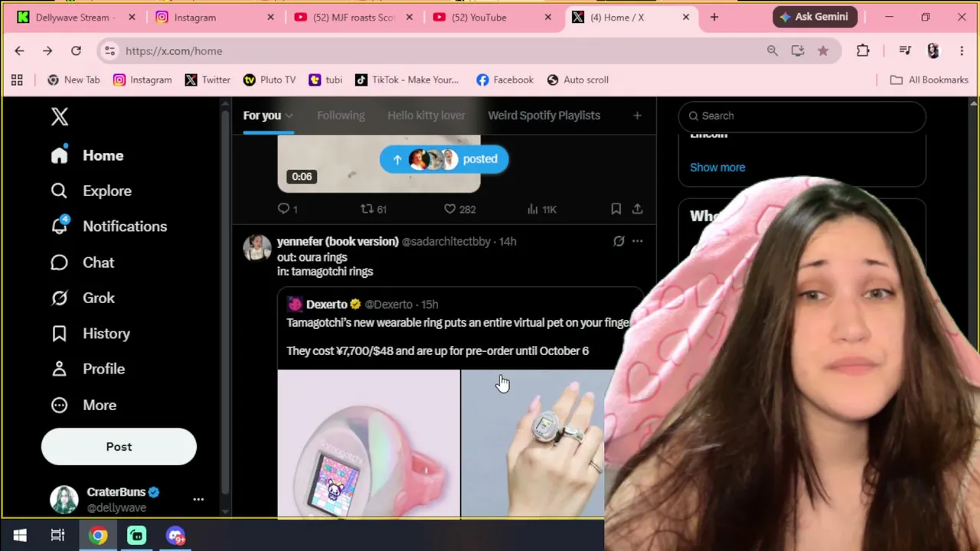980x551 pixels.
Task: Open yennefer's profile avatar
Action: pyautogui.click(x=257, y=248)
